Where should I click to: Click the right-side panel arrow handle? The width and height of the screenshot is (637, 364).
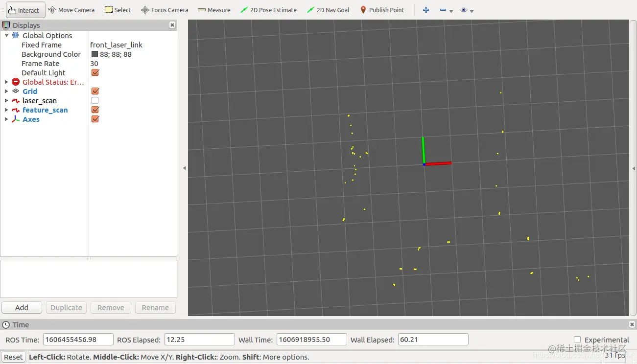634,168
